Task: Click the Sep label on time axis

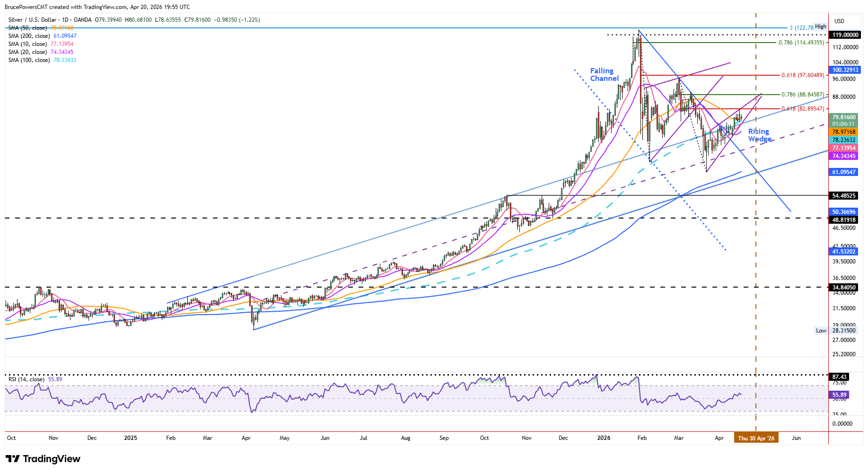Action: tap(444, 438)
